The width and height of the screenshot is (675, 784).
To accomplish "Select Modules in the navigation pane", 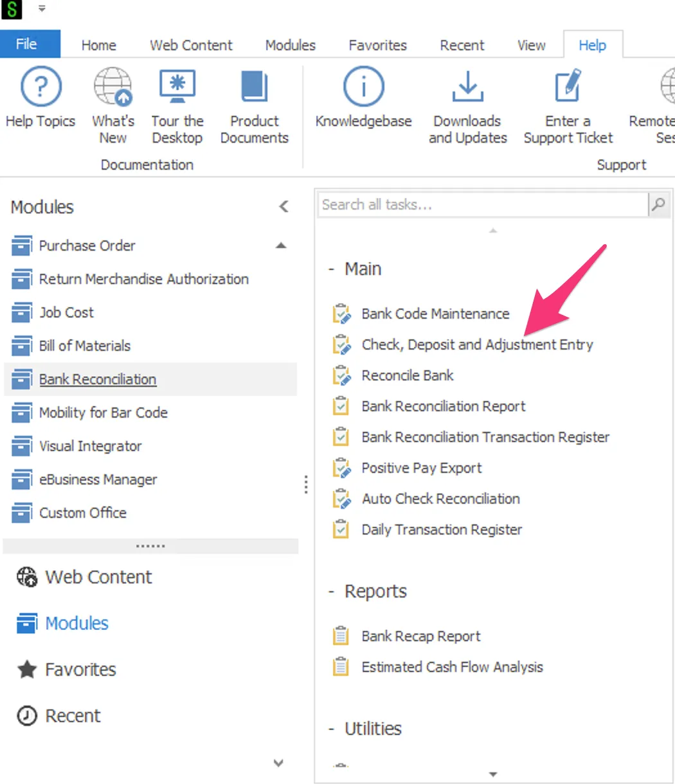I will click(62, 623).
